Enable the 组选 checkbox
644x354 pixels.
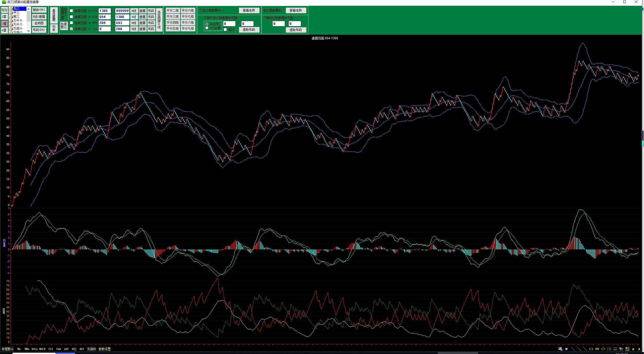coord(225,30)
